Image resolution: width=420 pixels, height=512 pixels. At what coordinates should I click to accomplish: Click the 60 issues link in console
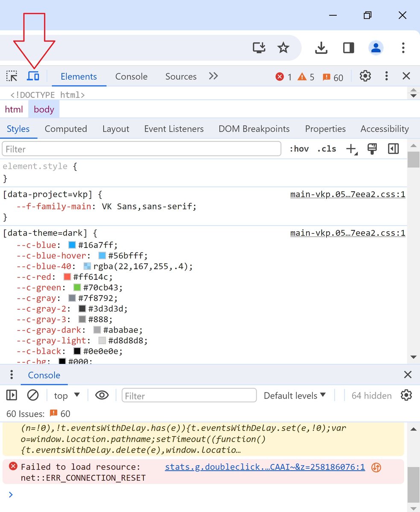point(60,414)
